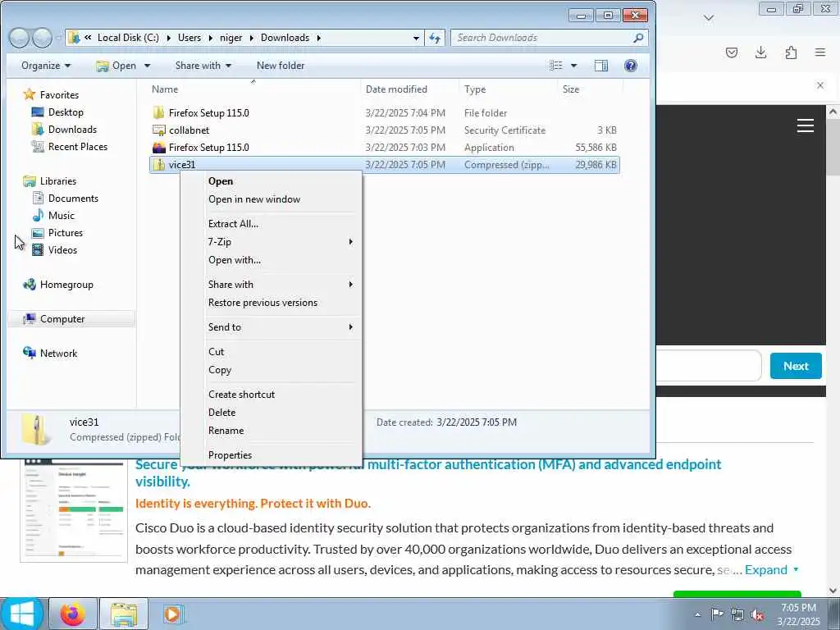Click Firefox Save to Pocket icon
Image resolution: width=840 pixels, height=630 pixels.
coord(731,52)
